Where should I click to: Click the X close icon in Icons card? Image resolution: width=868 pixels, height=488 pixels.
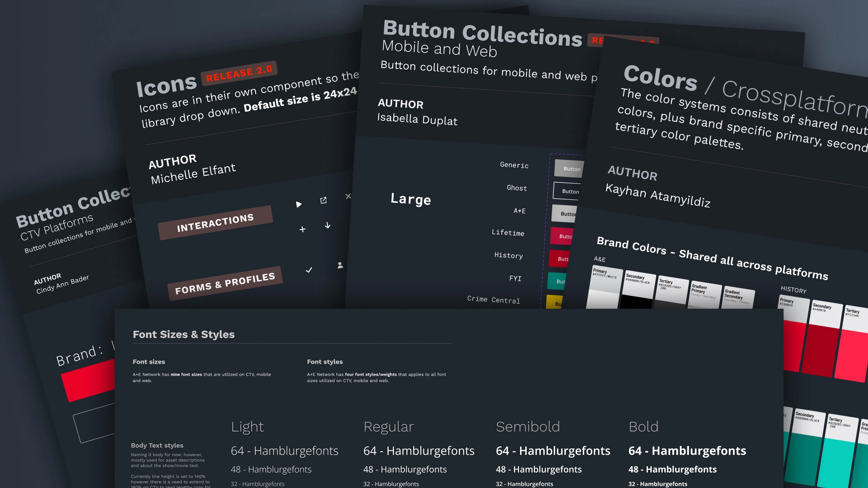[348, 196]
